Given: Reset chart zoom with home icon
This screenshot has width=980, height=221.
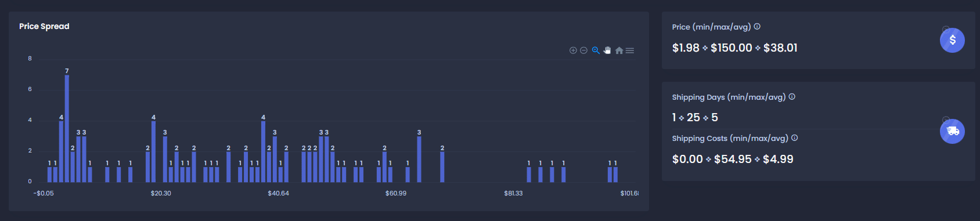Looking at the screenshot, I should point(619,50).
